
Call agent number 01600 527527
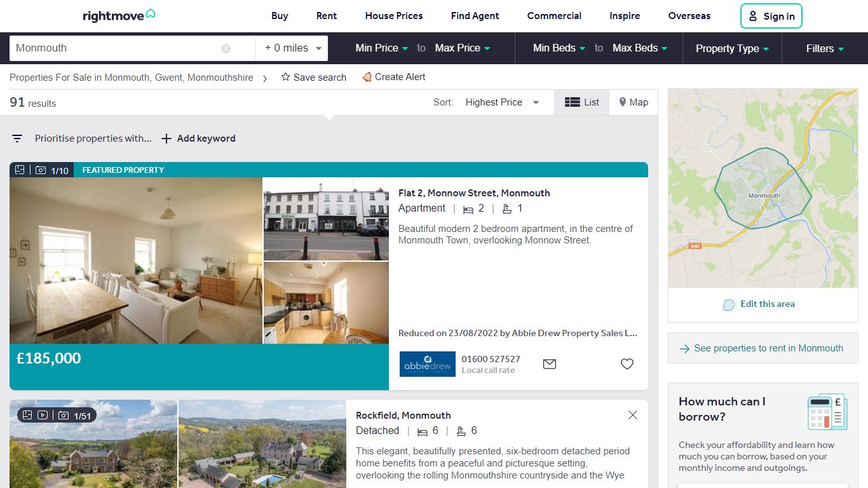click(x=491, y=359)
